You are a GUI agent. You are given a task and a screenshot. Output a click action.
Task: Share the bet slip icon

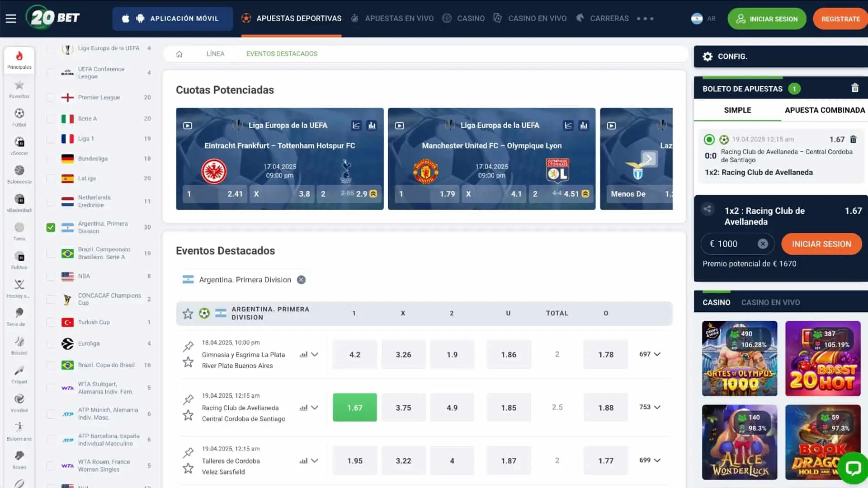pos(708,209)
